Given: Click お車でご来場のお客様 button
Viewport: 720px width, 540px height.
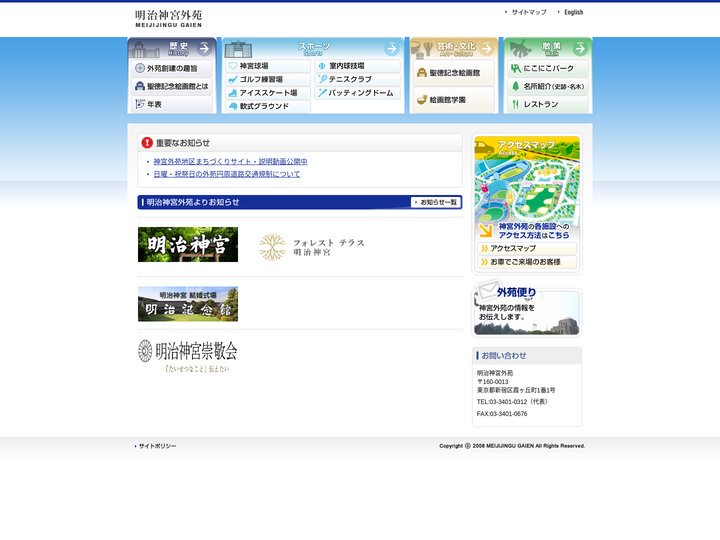Looking at the screenshot, I should [x=527, y=262].
